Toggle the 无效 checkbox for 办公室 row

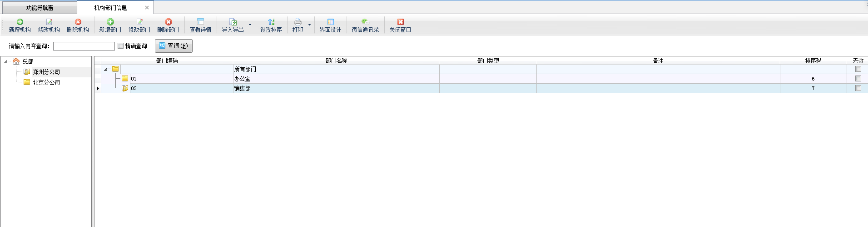coord(858,79)
